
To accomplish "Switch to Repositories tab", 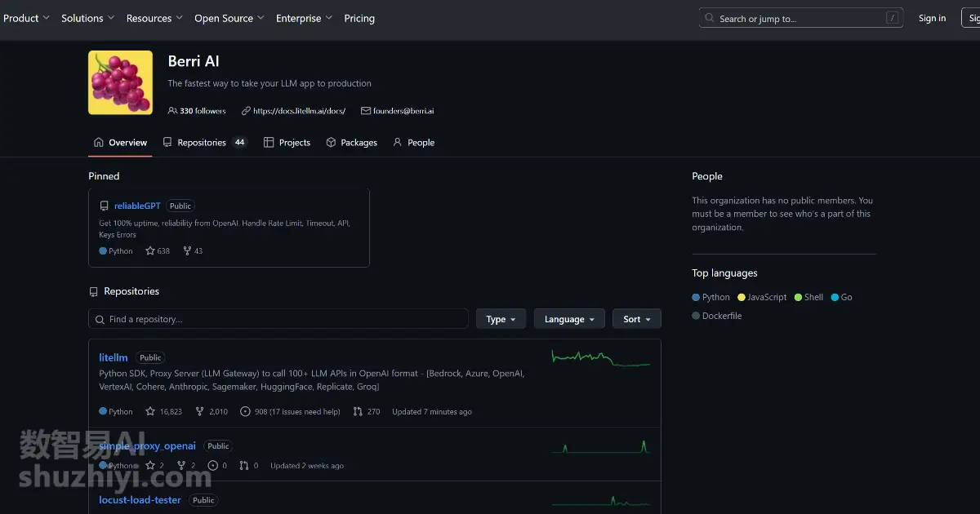I will click(x=204, y=142).
